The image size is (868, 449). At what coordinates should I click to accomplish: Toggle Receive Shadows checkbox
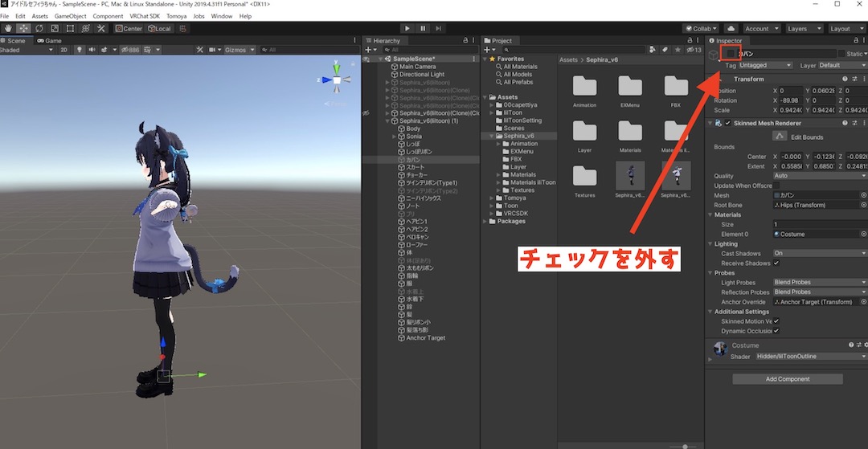click(x=776, y=263)
